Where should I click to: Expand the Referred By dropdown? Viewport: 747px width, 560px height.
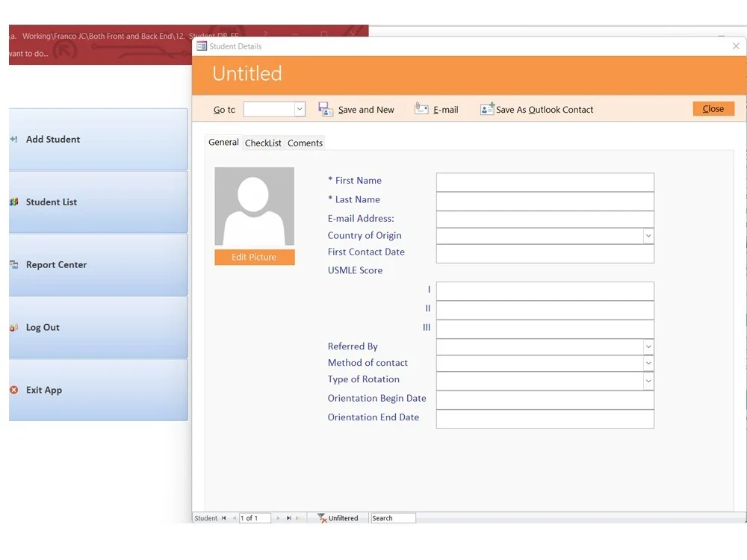(648, 346)
